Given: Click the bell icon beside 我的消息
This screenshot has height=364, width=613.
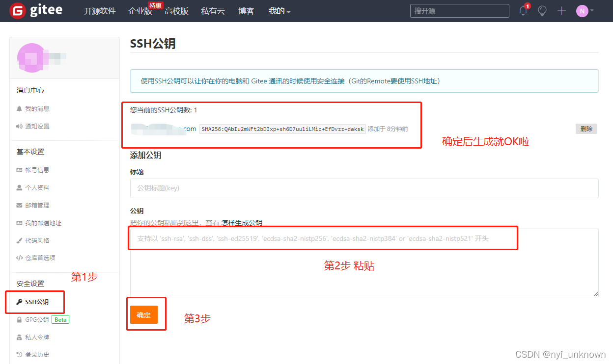Looking at the screenshot, I should click(x=19, y=108).
